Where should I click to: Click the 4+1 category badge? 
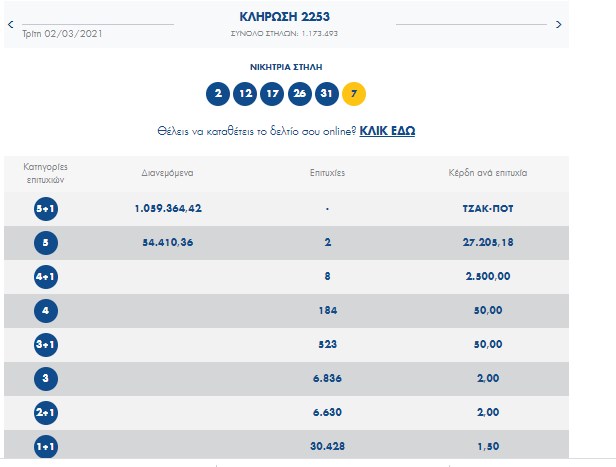pos(44,276)
